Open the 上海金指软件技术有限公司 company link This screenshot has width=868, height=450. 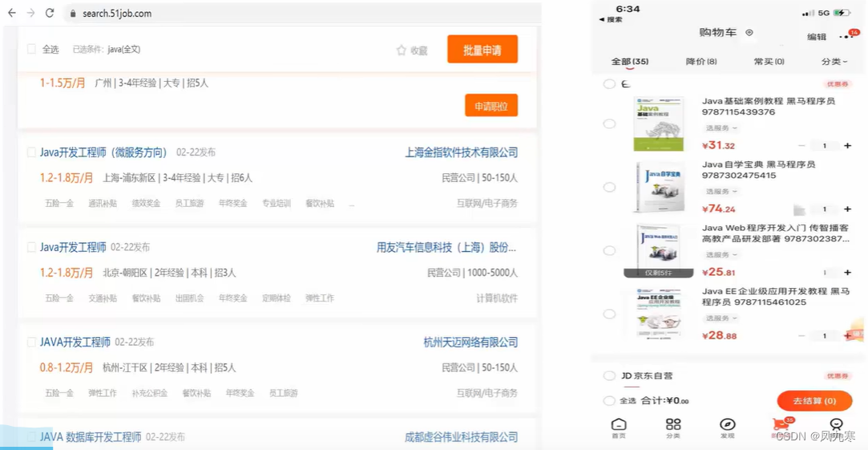click(x=462, y=152)
